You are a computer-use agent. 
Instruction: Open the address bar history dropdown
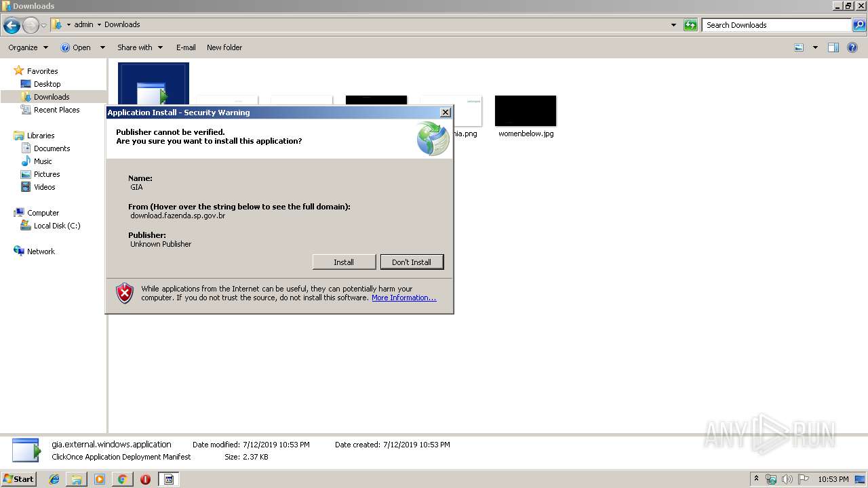tap(673, 25)
